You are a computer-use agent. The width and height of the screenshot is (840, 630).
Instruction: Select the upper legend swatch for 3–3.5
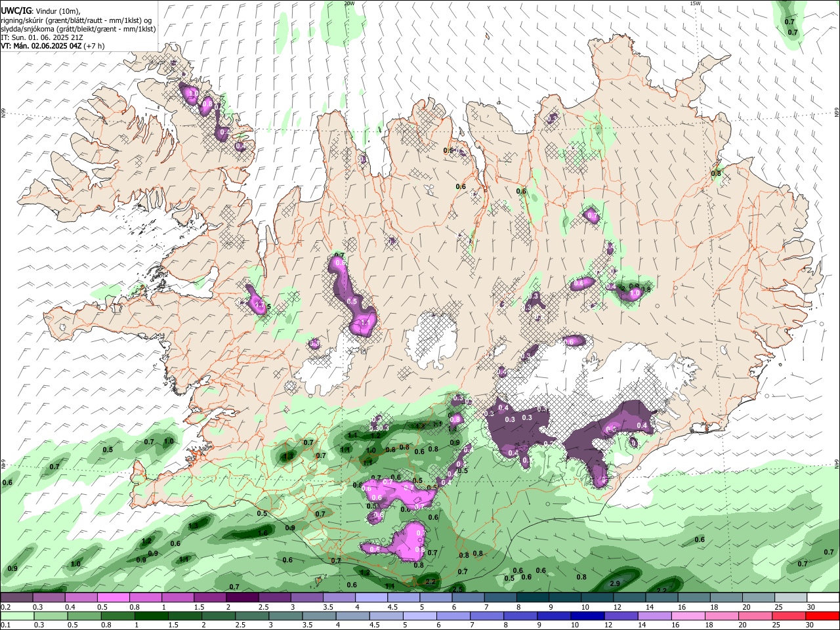point(306,597)
